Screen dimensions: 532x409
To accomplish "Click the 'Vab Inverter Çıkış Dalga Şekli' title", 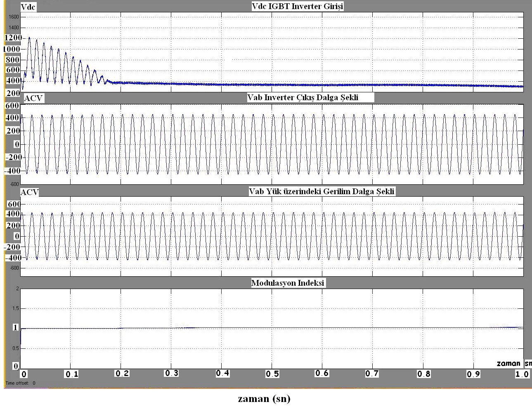I will pyautogui.click(x=303, y=98).
